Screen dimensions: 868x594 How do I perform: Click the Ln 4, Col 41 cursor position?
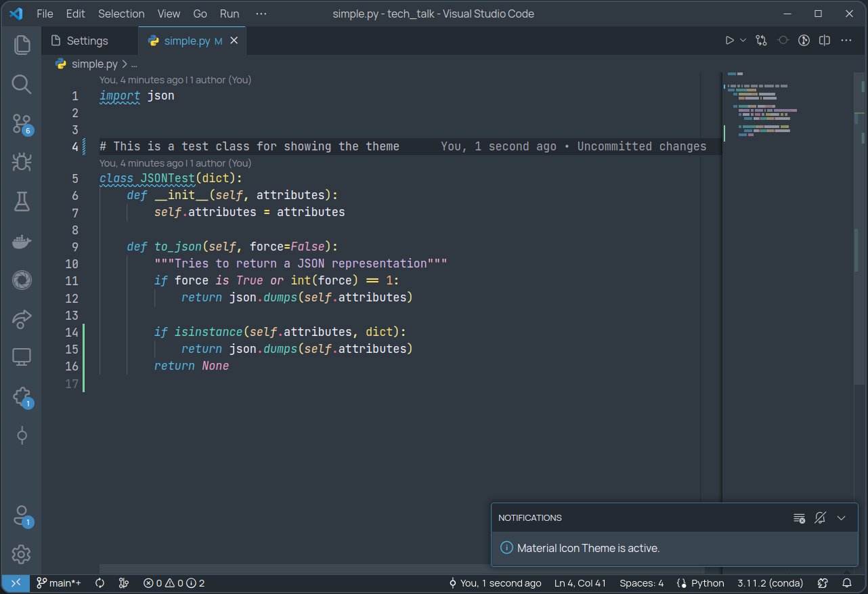point(580,583)
